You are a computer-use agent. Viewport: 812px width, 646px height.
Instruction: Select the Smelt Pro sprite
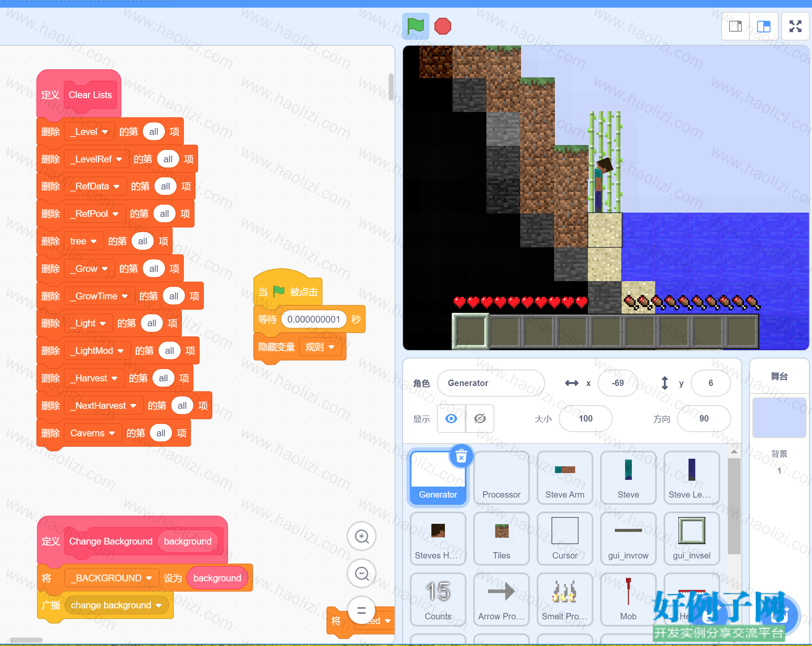[x=565, y=599]
